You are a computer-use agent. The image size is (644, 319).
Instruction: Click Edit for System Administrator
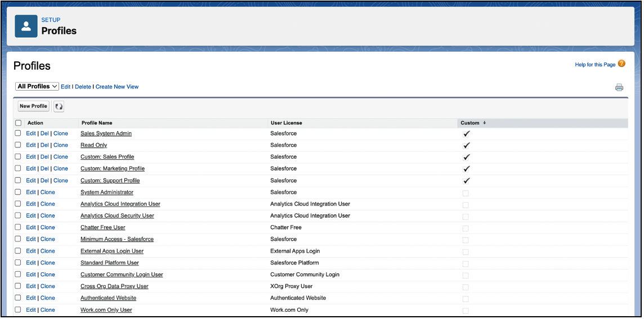[x=31, y=192]
